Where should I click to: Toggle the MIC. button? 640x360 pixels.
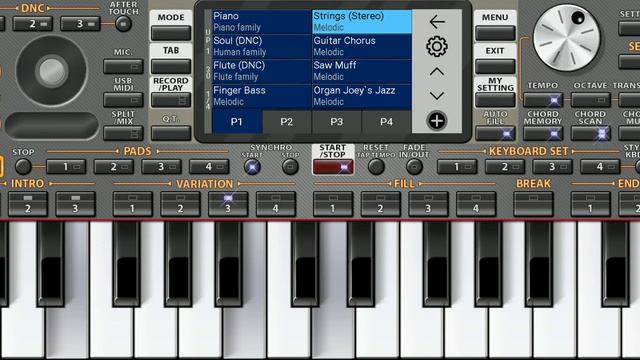click(x=123, y=66)
